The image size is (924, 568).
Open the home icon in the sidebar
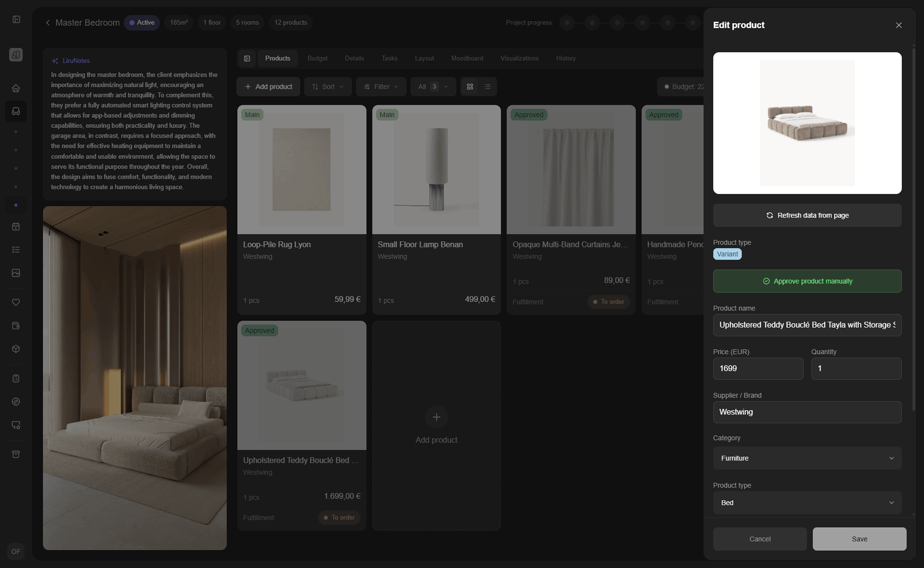(16, 88)
